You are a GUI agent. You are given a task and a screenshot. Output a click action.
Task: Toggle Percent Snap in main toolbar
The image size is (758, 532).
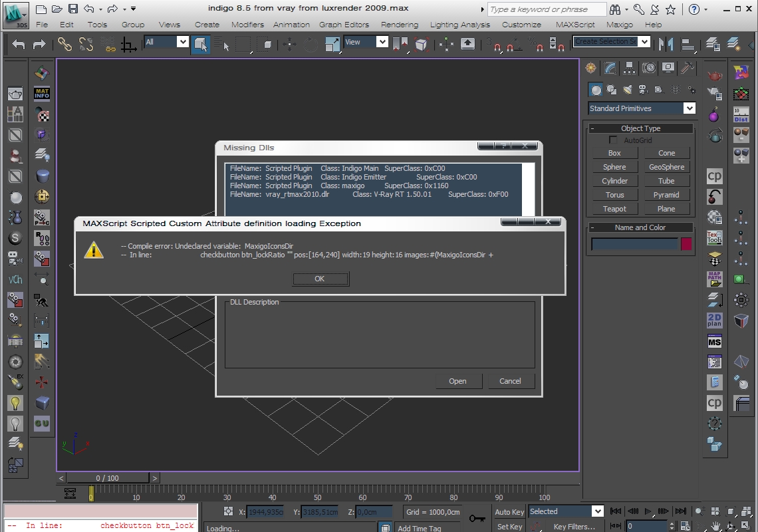[535, 45]
